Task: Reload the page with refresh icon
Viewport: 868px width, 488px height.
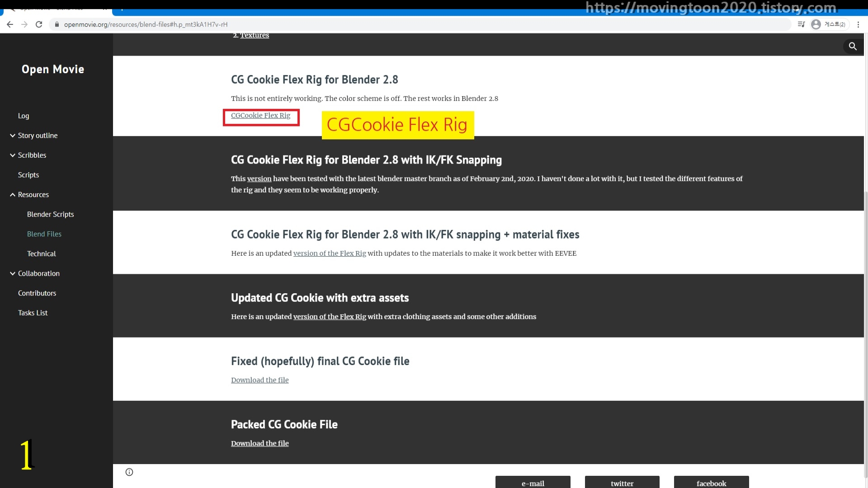Action: click(39, 24)
